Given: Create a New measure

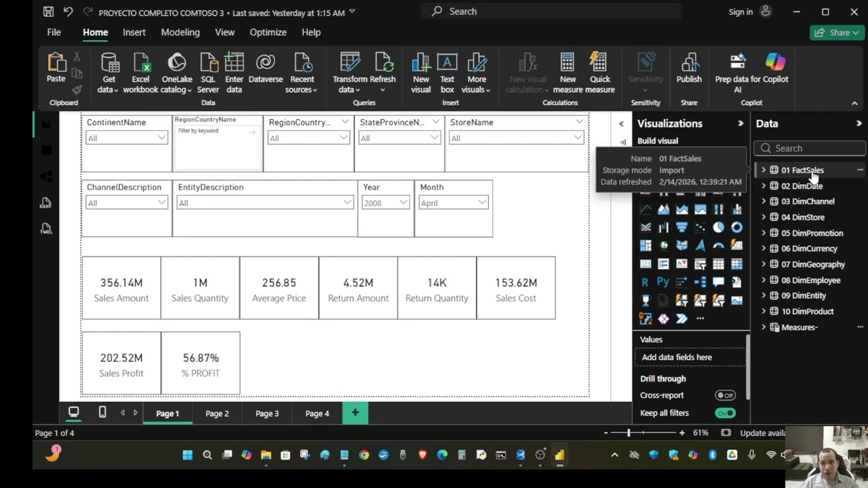Looking at the screenshot, I should [x=568, y=73].
